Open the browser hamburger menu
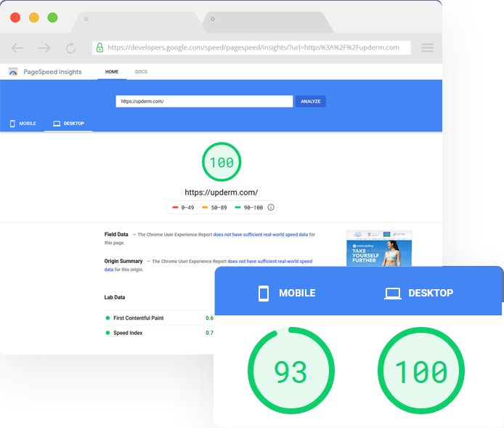The width and height of the screenshot is (504, 428). click(x=428, y=48)
